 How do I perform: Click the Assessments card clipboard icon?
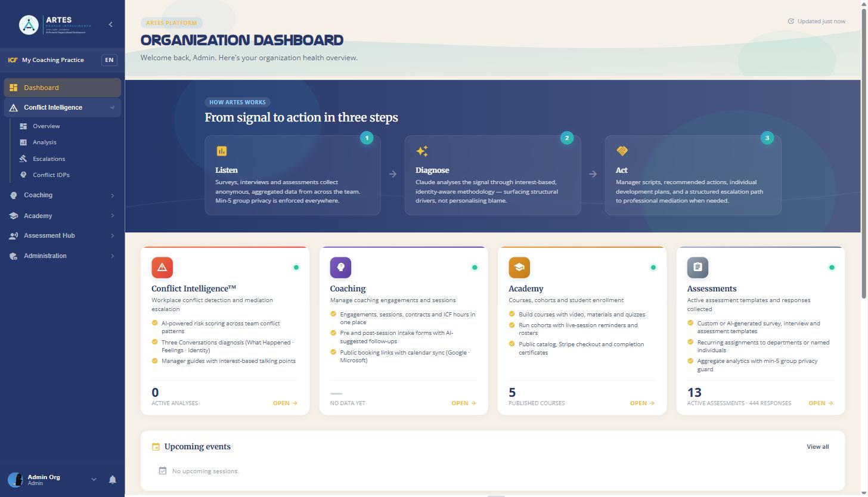(x=697, y=268)
